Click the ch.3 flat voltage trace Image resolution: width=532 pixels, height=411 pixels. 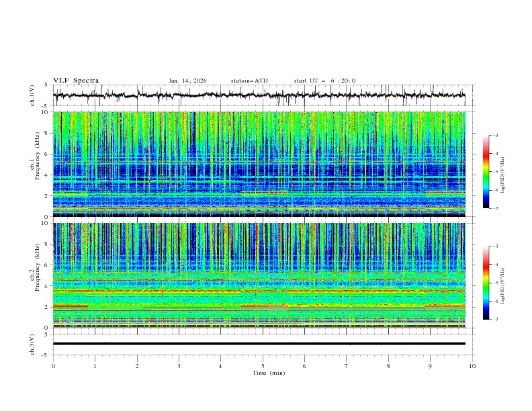[x=259, y=344]
